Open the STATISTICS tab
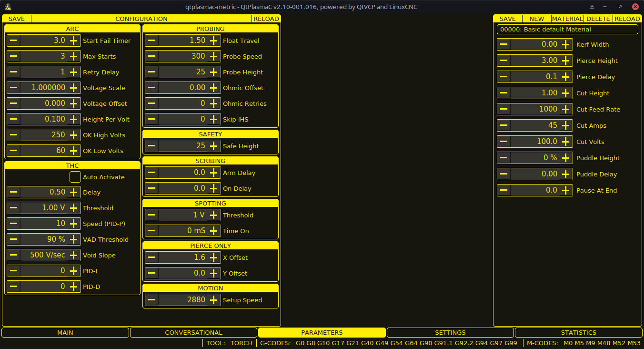This screenshot has height=349, width=644. point(578,332)
